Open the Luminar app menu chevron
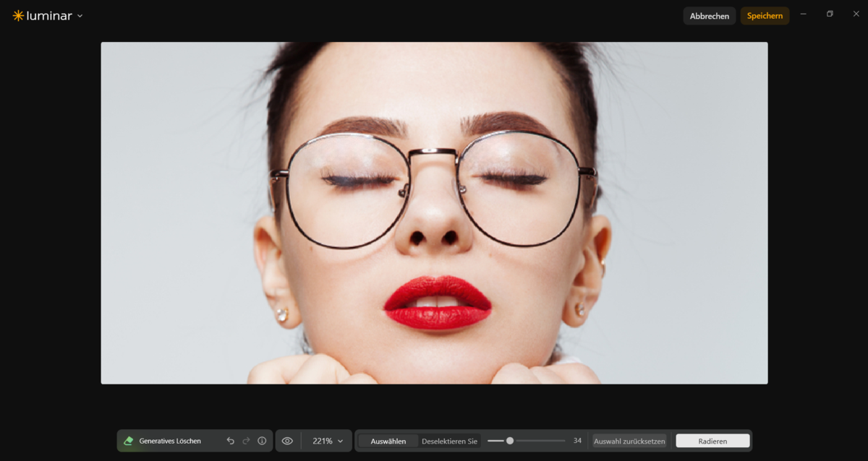The height and width of the screenshot is (461, 868). (80, 16)
